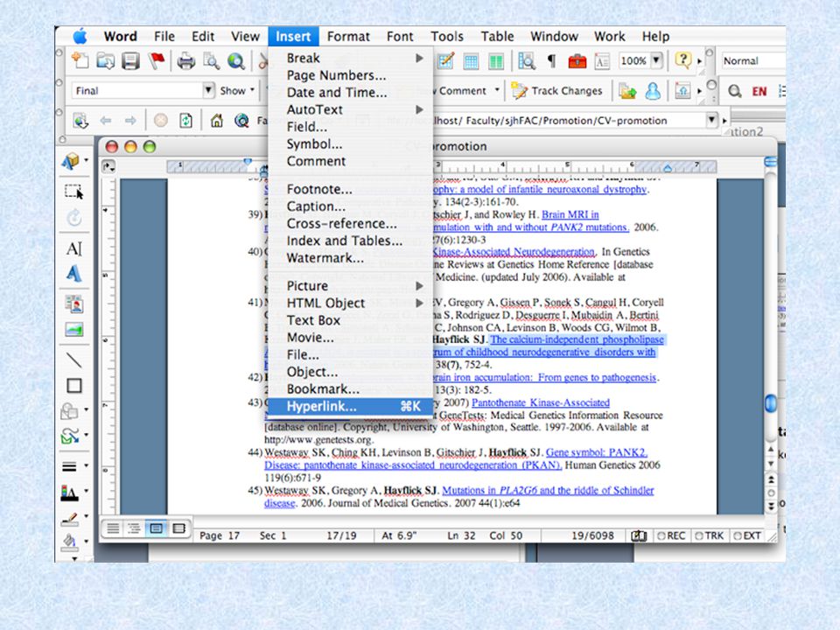
Task: Toggle the Document Map pane icon
Action: click(526, 61)
